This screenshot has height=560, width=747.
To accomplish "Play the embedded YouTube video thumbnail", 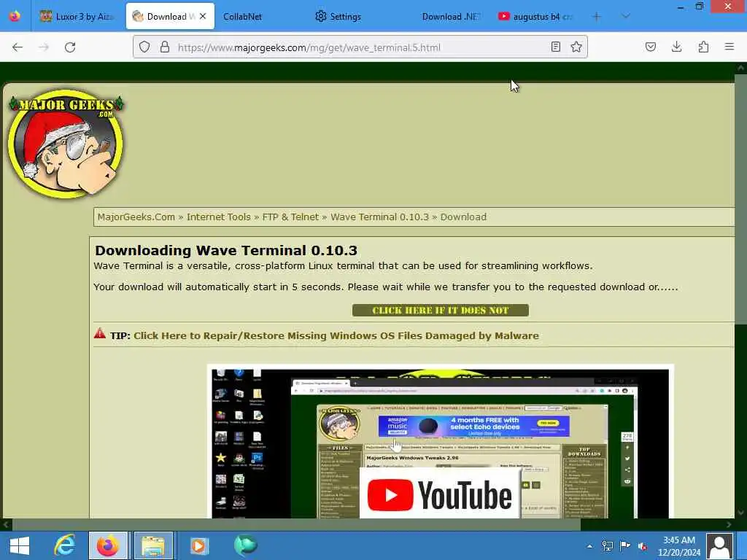I will (440, 443).
